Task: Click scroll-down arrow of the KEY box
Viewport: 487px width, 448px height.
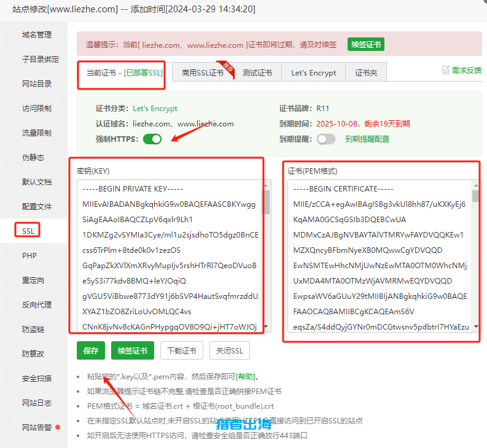Action: pos(266,326)
